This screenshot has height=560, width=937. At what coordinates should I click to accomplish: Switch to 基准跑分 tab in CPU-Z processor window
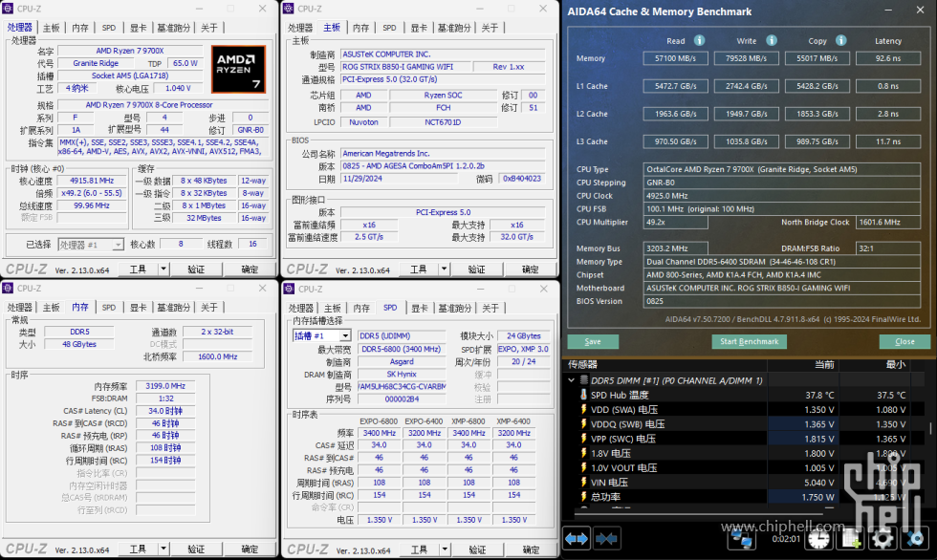coord(173,28)
